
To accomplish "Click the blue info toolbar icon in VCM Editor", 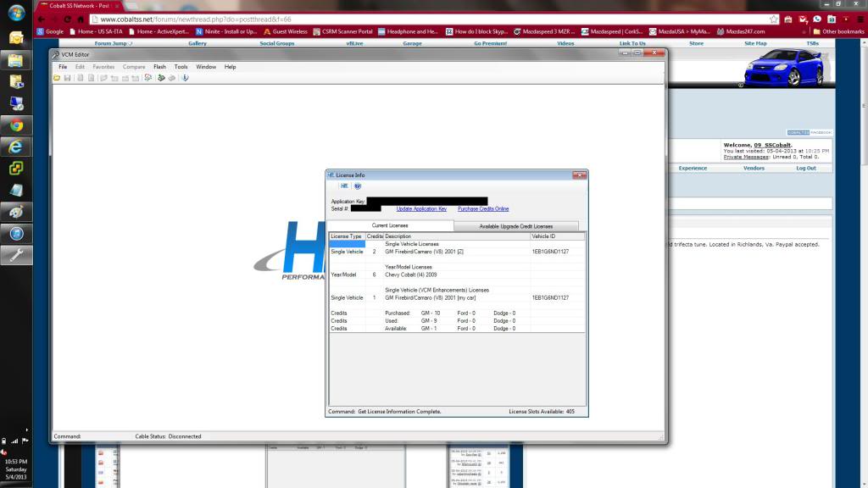I will point(185,78).
